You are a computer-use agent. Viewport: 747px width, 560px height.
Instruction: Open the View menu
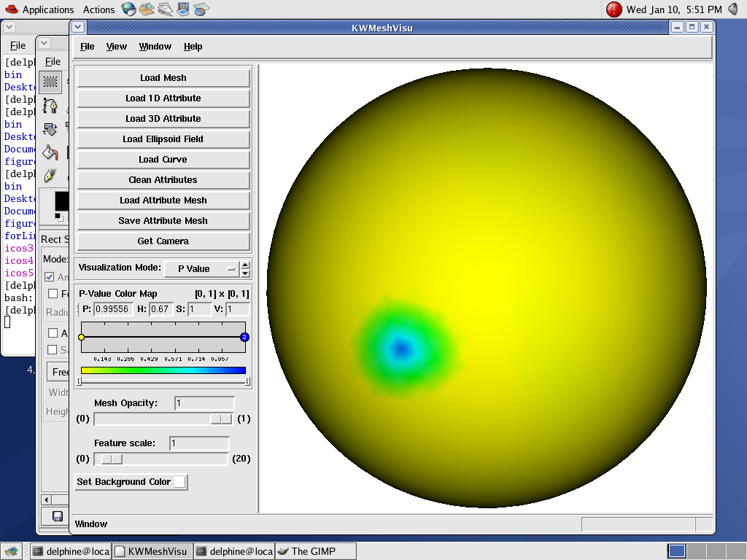point(116,47)
